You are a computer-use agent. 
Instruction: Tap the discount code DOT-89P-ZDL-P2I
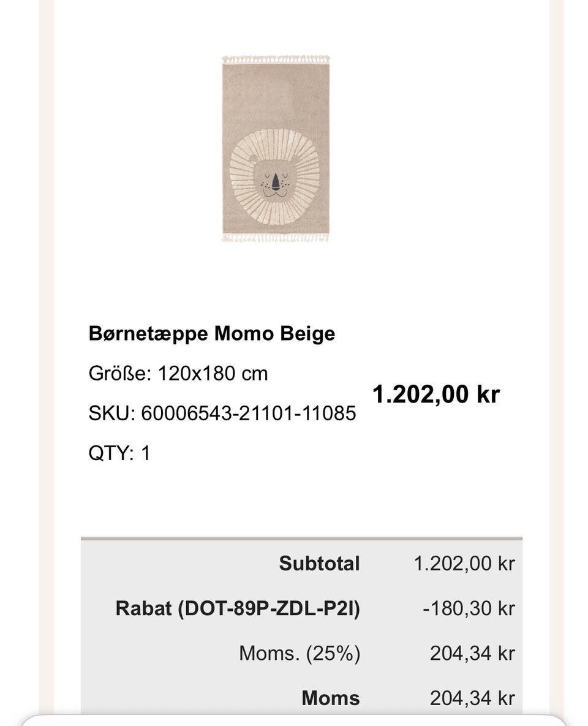tap(268, 608)
